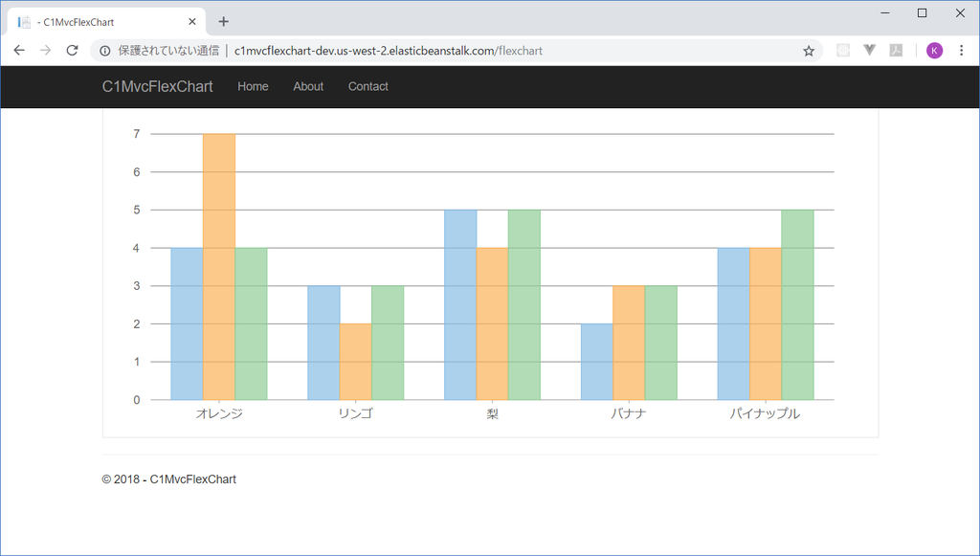Minimize the browser window
Screen dimensions: 980x556
[885, 13]
